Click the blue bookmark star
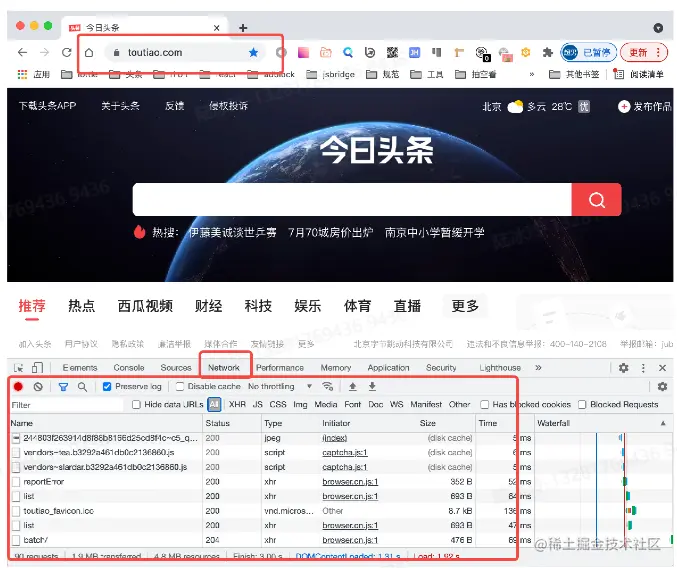This screenshot has width=677, height=568. pyautogui.click(x=253, y=53)
